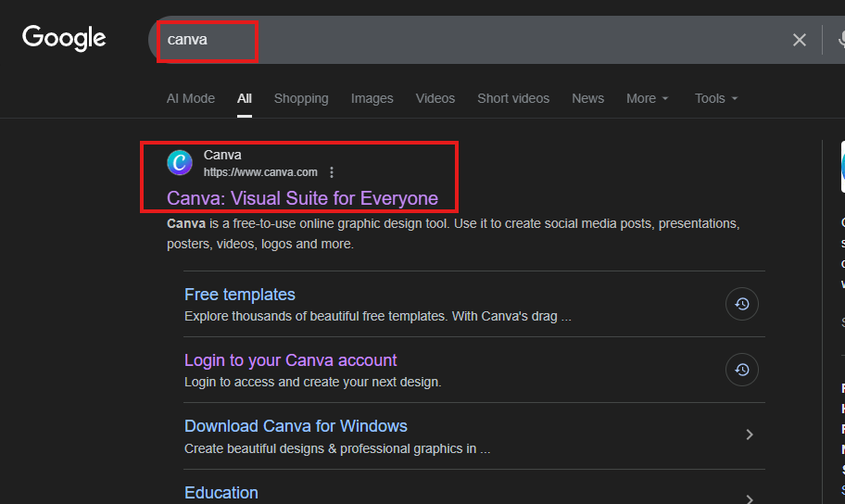Screen dimensions: 845x504
Task: Open Login to your Canva account link
Action: point(291,360)
